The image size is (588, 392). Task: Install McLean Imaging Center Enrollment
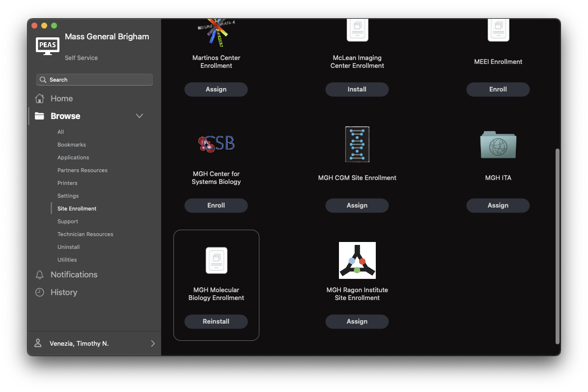click(x=357, y=90)
